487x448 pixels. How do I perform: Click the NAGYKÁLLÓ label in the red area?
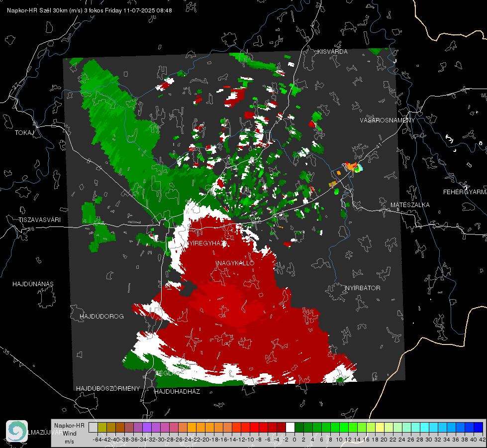[x=236, y=263]
